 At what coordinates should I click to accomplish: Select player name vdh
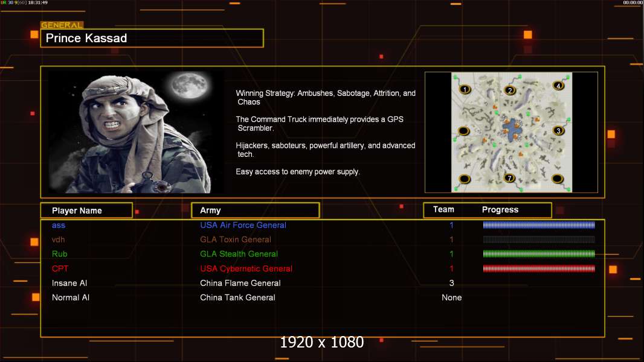(x=58, y=240)
